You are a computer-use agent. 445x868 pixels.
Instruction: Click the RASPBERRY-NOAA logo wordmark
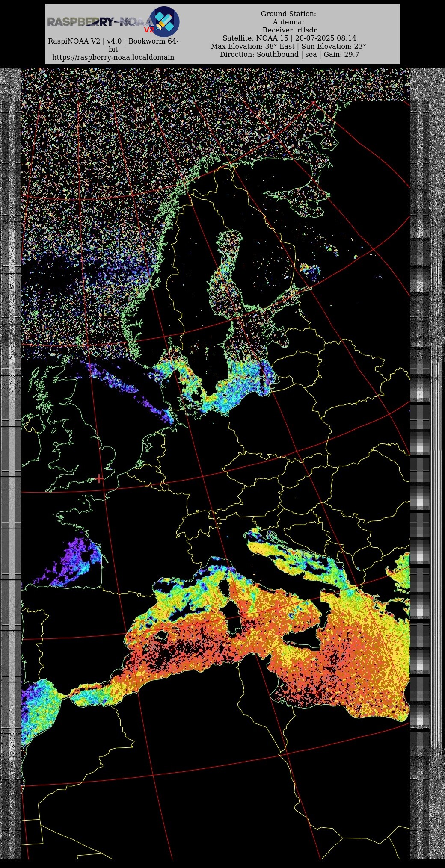(100, 22)
